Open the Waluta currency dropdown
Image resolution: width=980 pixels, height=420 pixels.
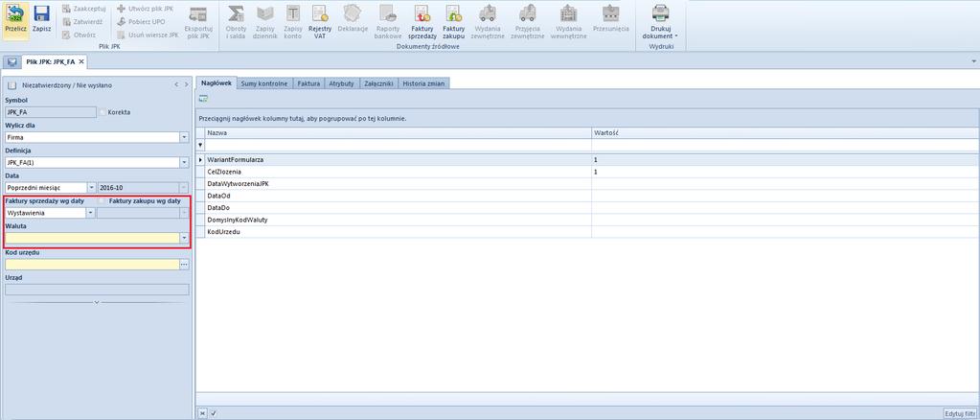point(184,238)
